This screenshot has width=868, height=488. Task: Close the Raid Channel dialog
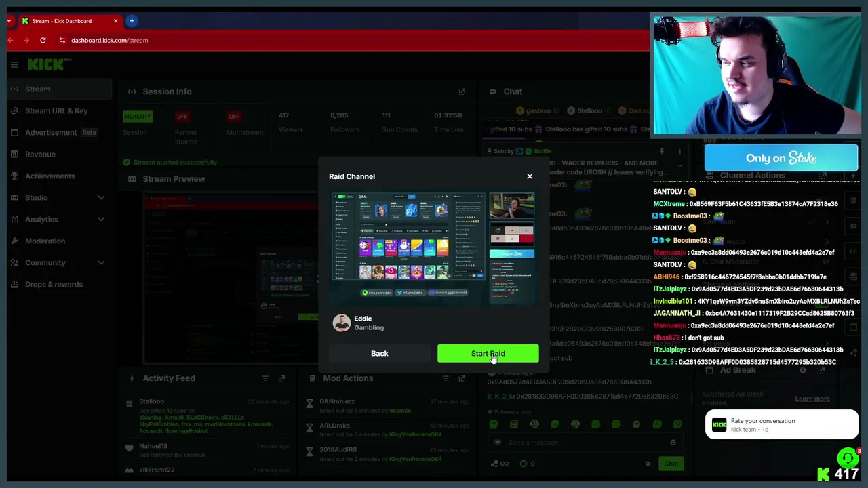530,176
